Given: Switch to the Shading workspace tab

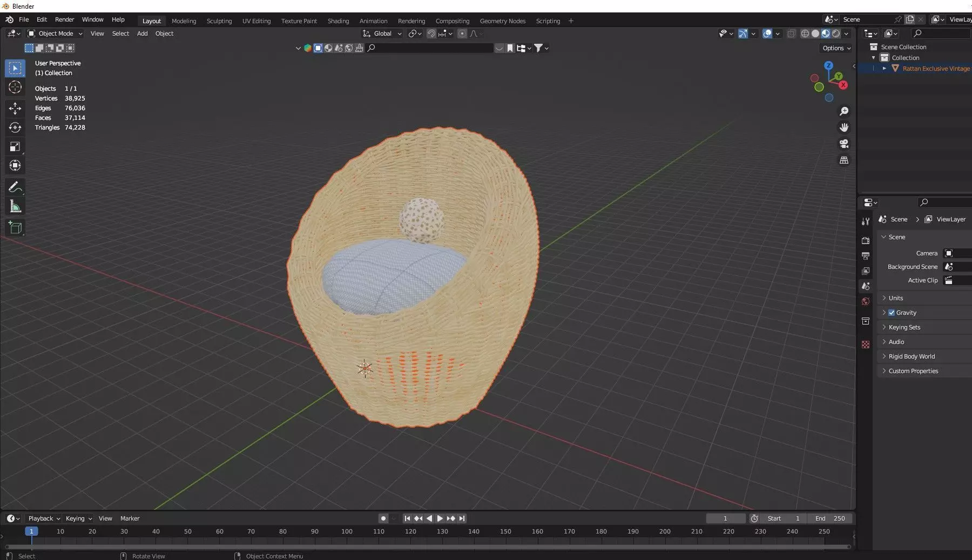Looking at the screenshot, I should [338, 21].
